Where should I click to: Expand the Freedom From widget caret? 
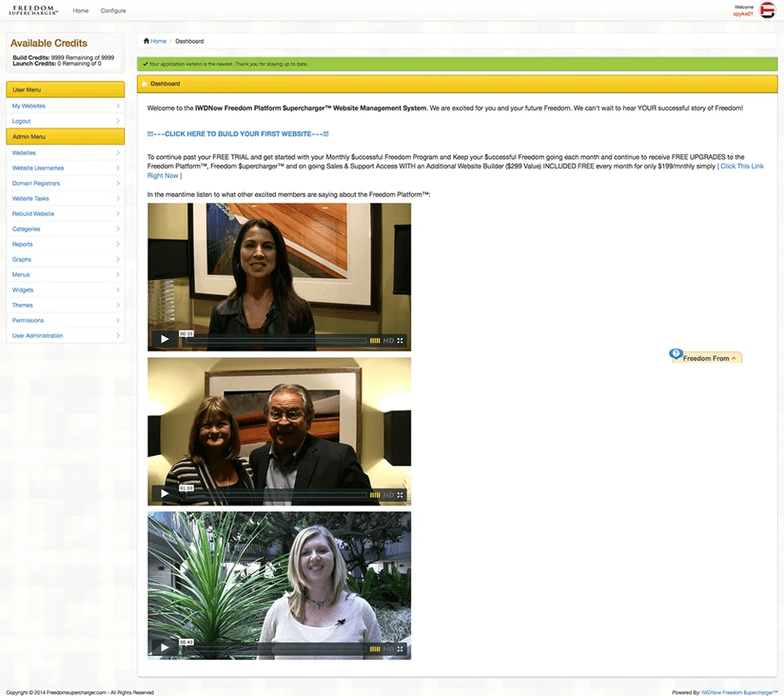pos(733,359)
